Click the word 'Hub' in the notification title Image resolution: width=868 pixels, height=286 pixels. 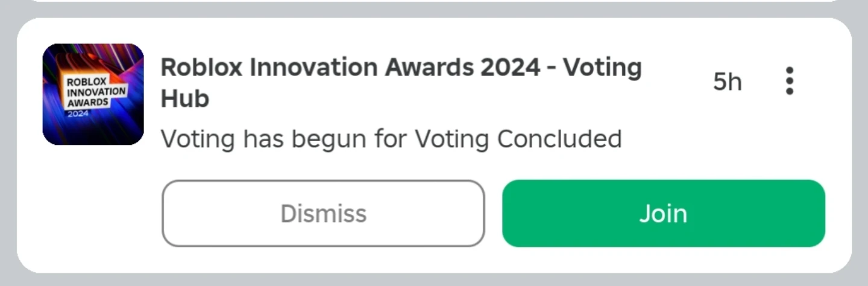(x=184, y=99)
